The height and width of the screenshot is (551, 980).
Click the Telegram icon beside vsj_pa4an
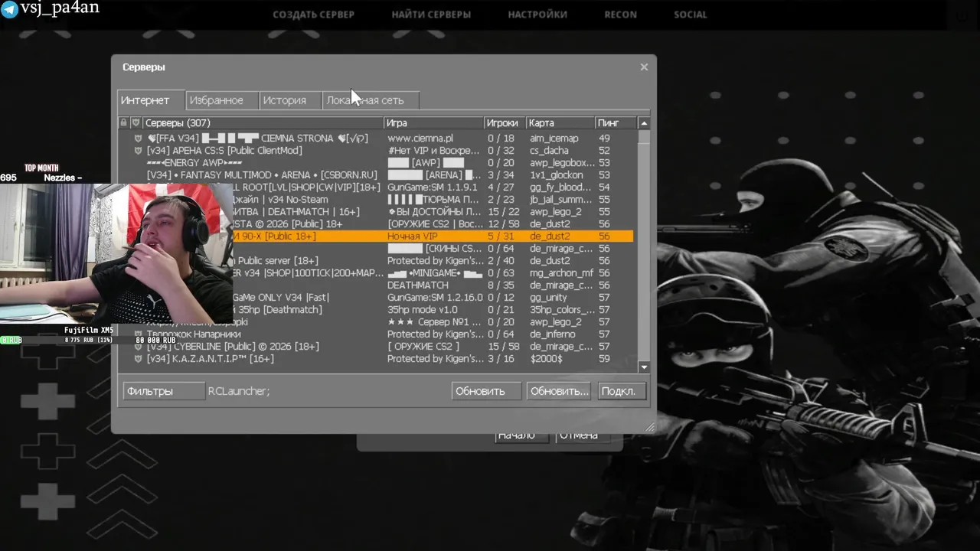pos(10,9)
